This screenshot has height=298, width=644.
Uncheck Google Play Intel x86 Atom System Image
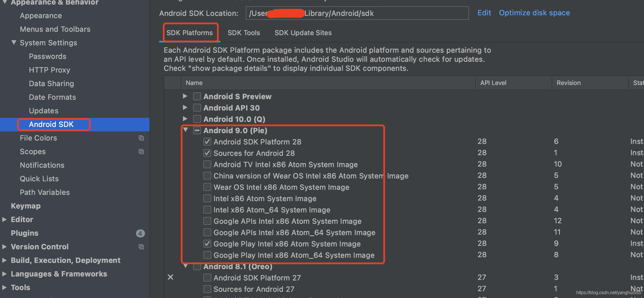(x=207, y=244)
